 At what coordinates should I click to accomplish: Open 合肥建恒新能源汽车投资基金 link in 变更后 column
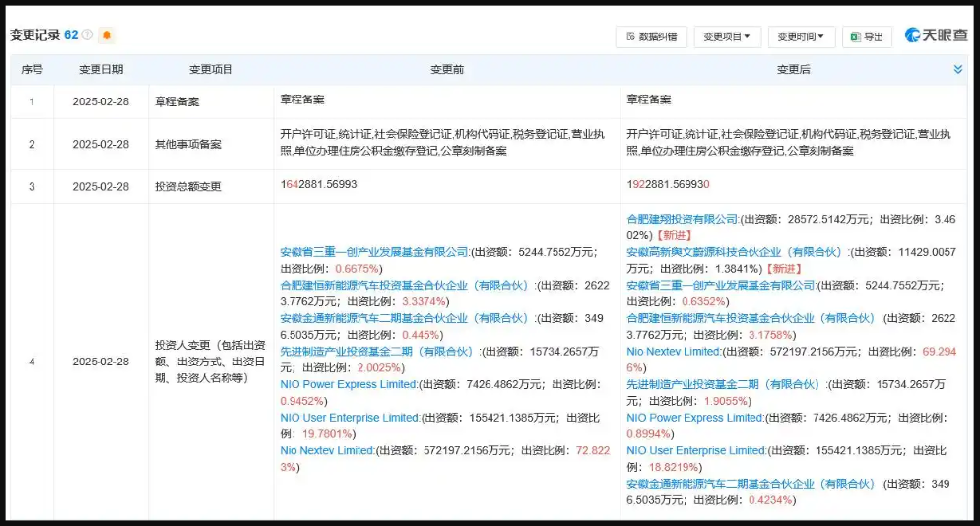pos(753,318)
